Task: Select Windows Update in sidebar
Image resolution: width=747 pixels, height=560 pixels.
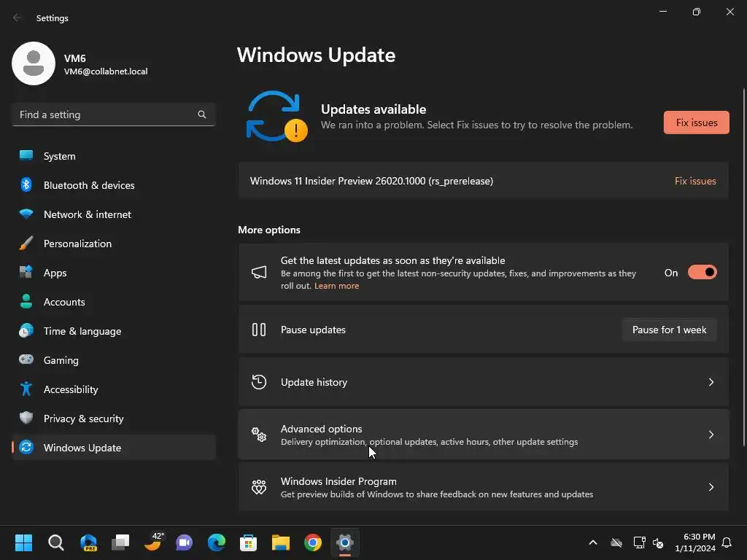Action: [x=113, y=448]
